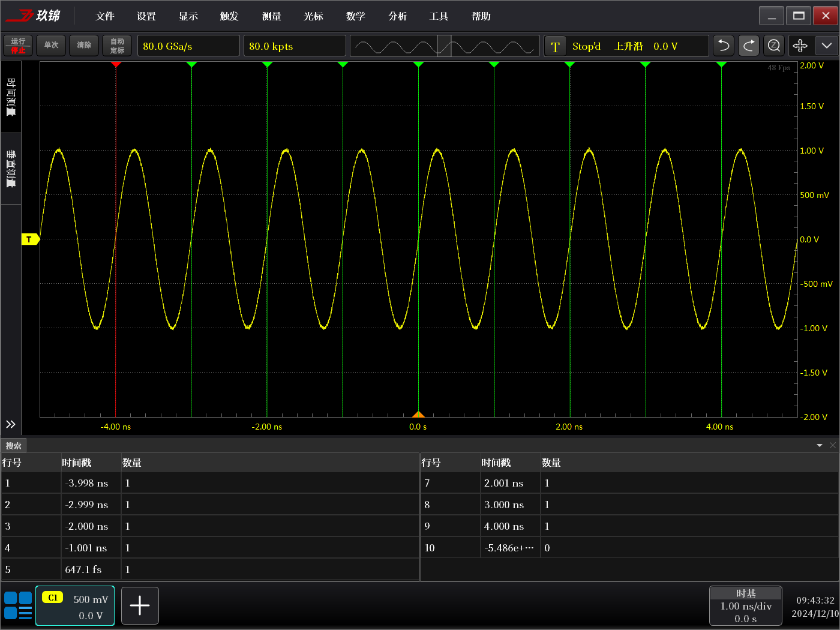This screenshot has width=840, height=630.
Task: Click the orange trigger position marker at 0.0 s
Action: [x=418, y=414]
